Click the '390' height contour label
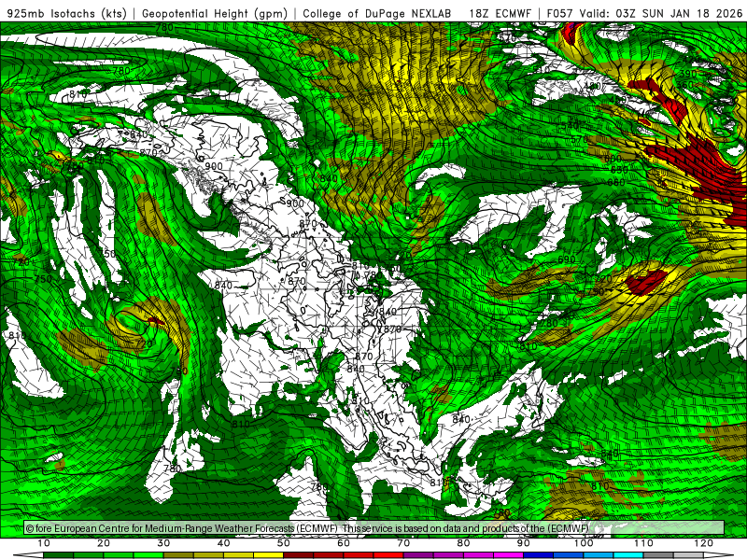The height and width of the screenshot is (560, 747). coord(687,74)
